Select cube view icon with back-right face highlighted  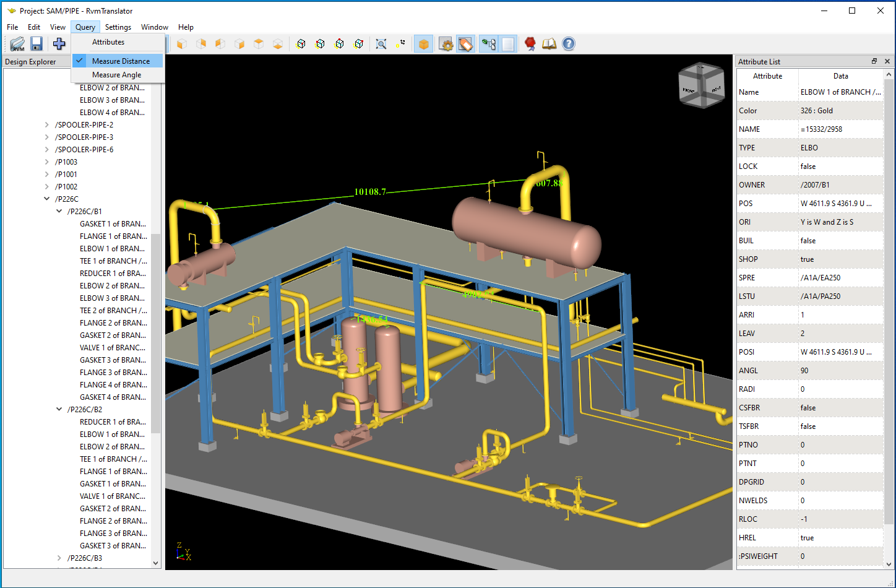pos(201,44)
